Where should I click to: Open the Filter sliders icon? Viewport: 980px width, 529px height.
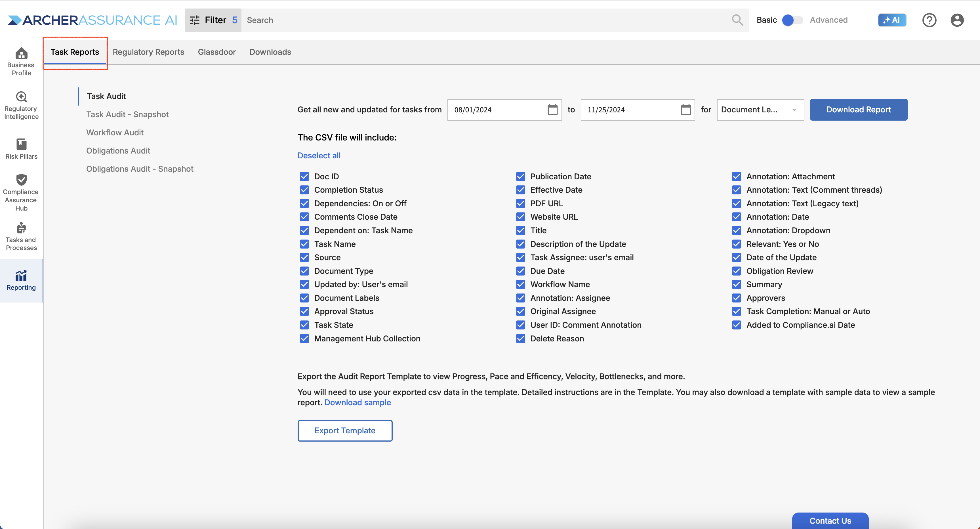click(195, 20)
